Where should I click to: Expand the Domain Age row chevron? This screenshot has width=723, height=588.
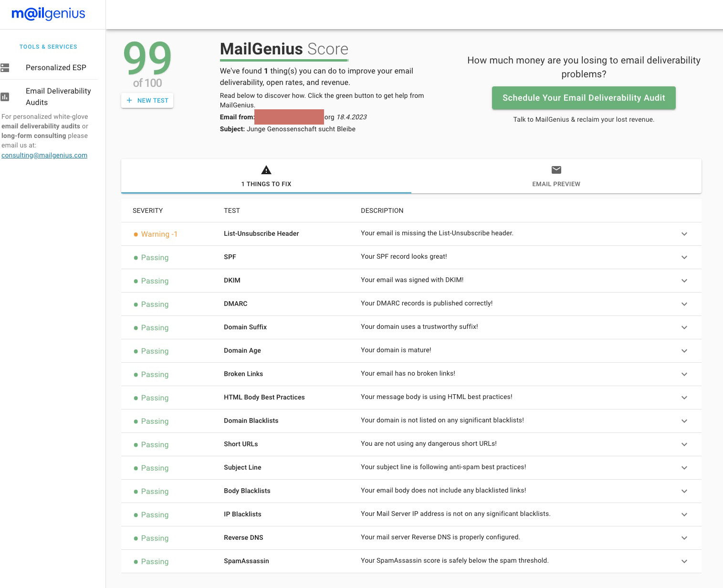point(684,351)
